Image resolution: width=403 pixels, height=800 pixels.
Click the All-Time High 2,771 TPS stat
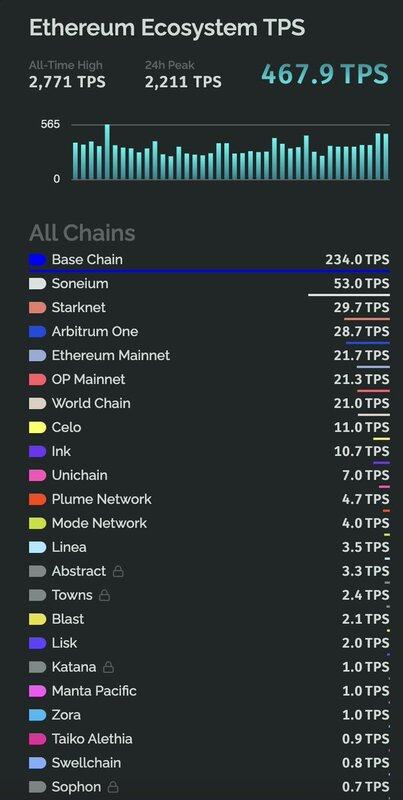67,74
